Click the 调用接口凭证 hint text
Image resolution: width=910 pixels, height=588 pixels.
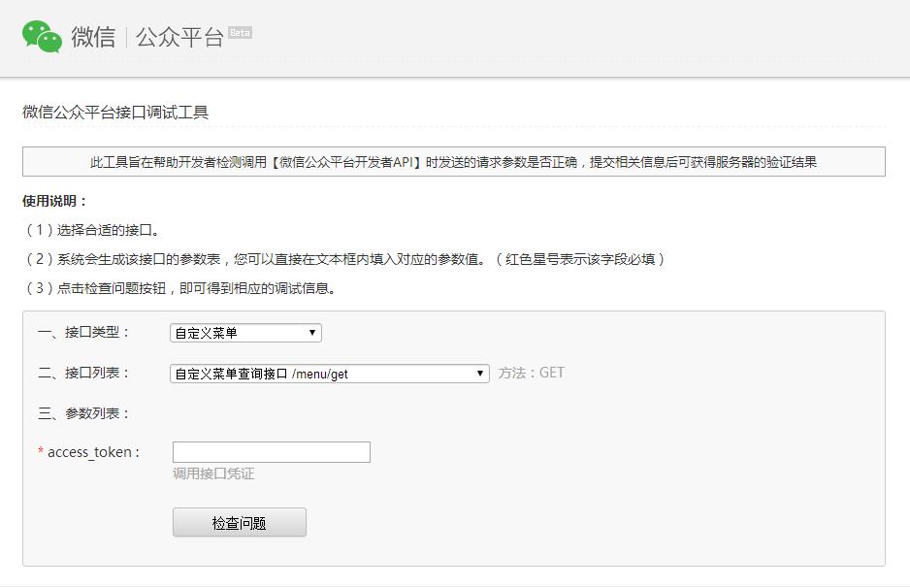click(x=213, y=474)
